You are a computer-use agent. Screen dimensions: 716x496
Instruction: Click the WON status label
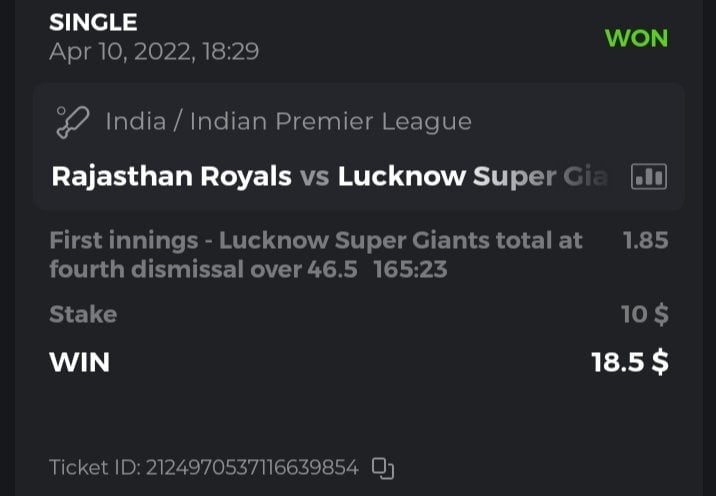click(636, 40)
